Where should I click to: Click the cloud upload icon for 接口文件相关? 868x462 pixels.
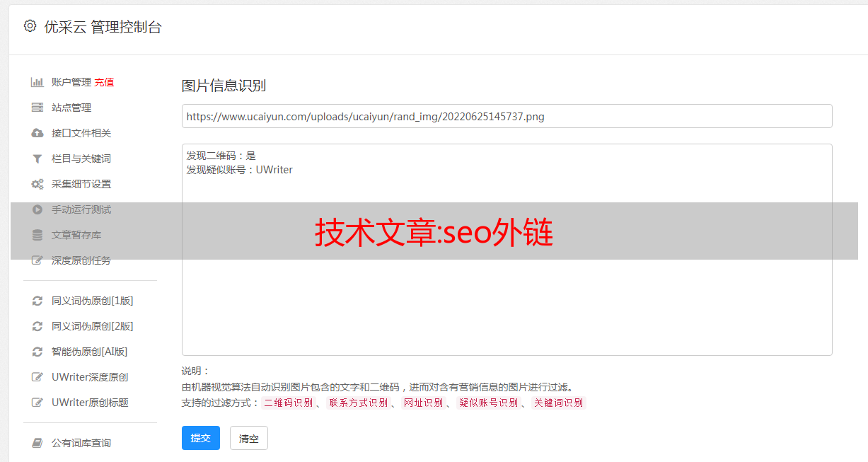point(37,133)
